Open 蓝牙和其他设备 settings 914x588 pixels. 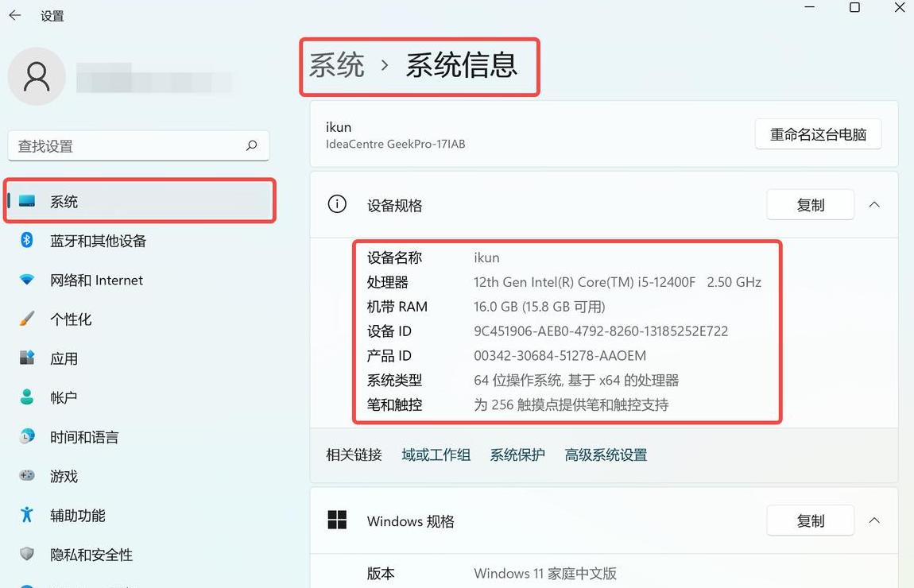(139, 241)
